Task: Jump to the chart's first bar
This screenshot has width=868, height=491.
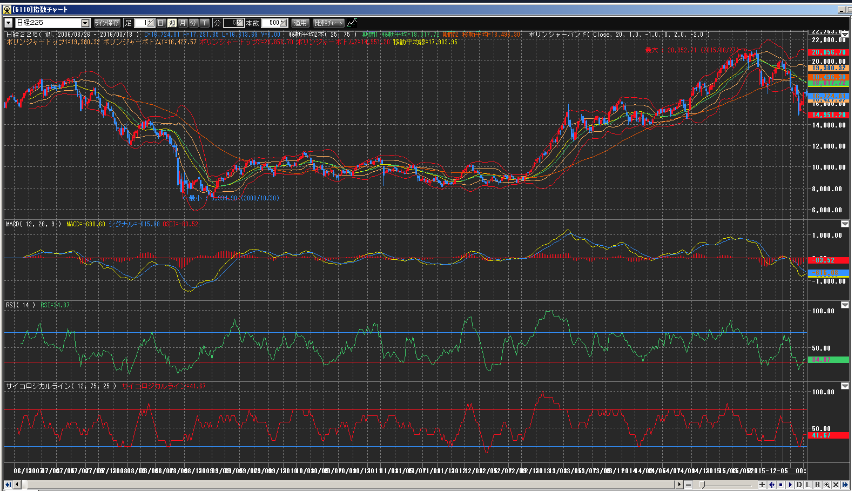Action: click(x=8, y=485)
